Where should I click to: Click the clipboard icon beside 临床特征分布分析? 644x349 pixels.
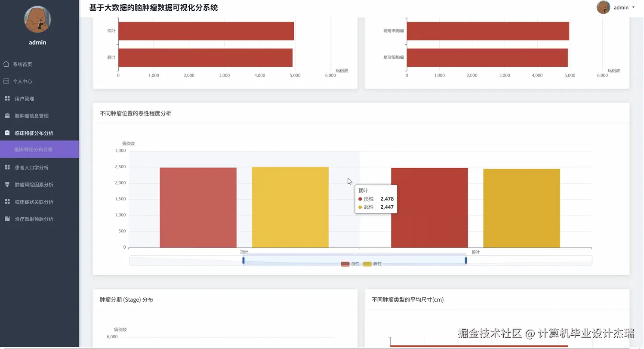tap(7, 133)
